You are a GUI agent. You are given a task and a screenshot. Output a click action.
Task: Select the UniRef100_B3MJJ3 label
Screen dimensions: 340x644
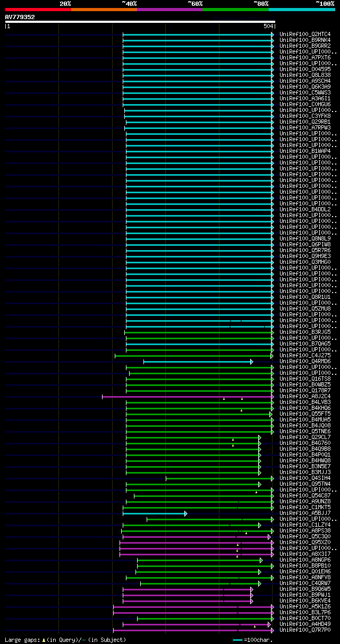coord(305,472)
